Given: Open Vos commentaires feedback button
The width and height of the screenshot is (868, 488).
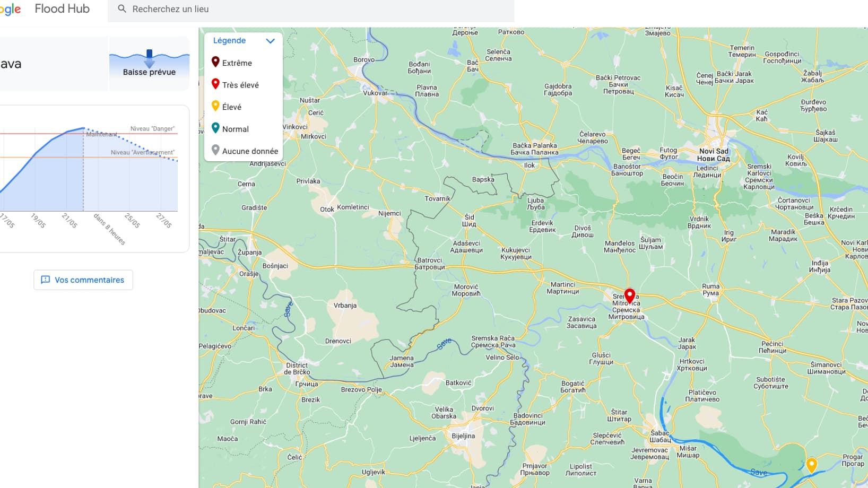Looking at the screenshot, I should pyautogui.click(x=83, y=280).
